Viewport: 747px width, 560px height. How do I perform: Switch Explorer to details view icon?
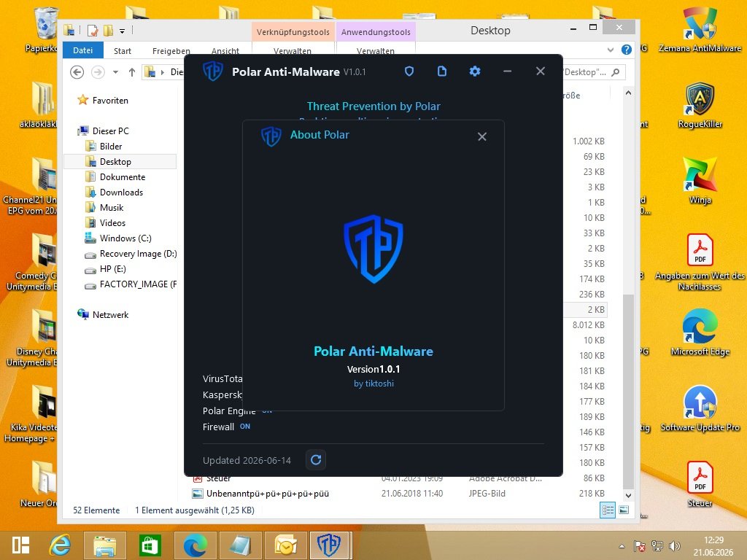click(x=608, y=510)
